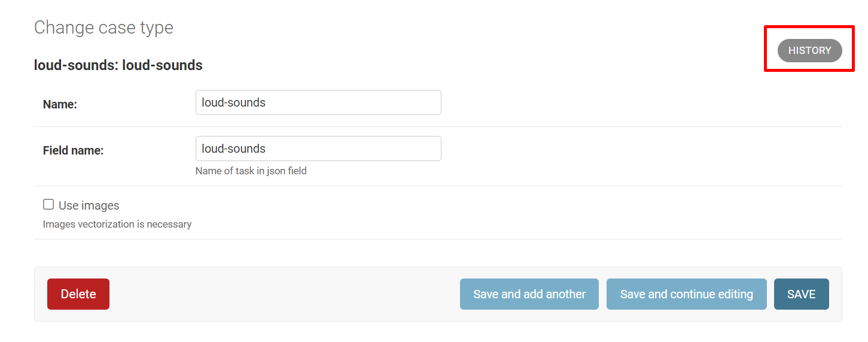
Task: Click the 'loud-sounds: loud-sounds' object title
Action: coord(118,65)
